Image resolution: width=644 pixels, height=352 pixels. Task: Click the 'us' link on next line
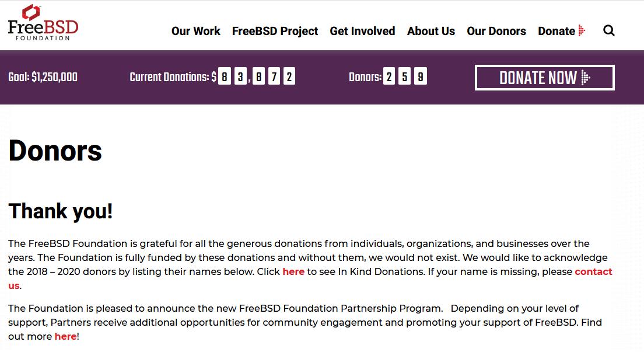13,286
